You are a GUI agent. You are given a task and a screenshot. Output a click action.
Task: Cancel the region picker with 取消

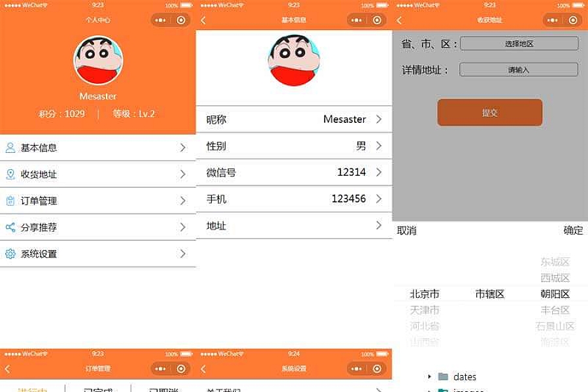coord(407,231)
